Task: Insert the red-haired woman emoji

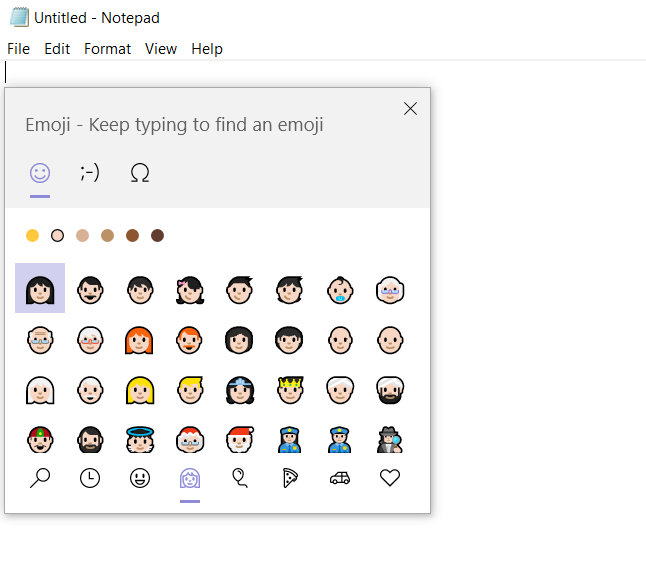Action: click(139, 340)
